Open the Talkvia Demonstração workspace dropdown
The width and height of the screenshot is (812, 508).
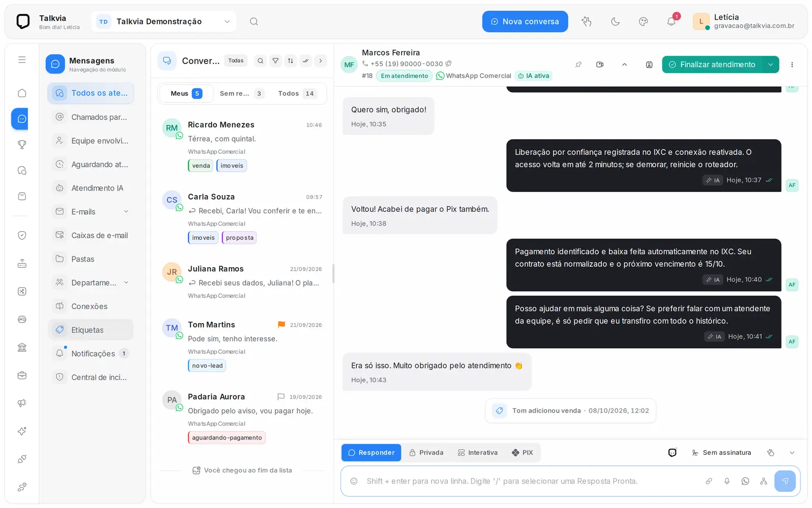(164, 21)
